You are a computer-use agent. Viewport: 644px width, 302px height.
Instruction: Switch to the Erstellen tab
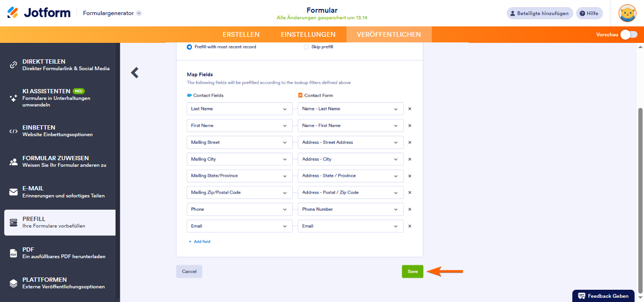[x=241, y=34]
